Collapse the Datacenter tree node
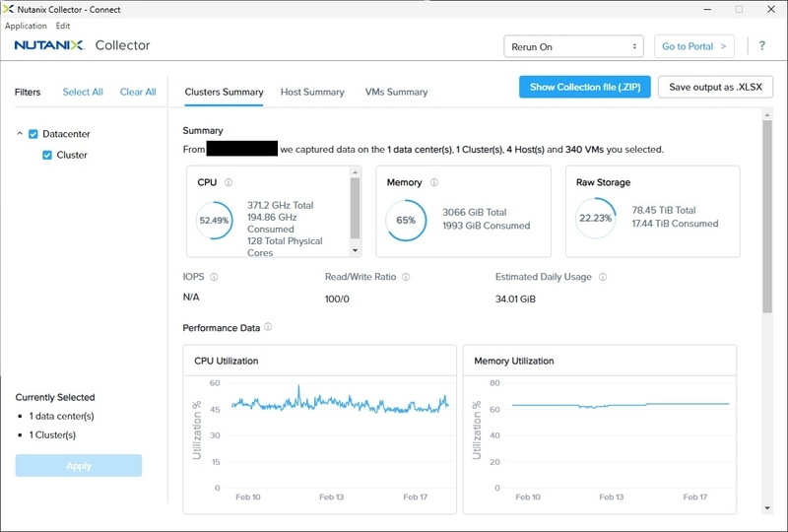 tap(20, 134)
